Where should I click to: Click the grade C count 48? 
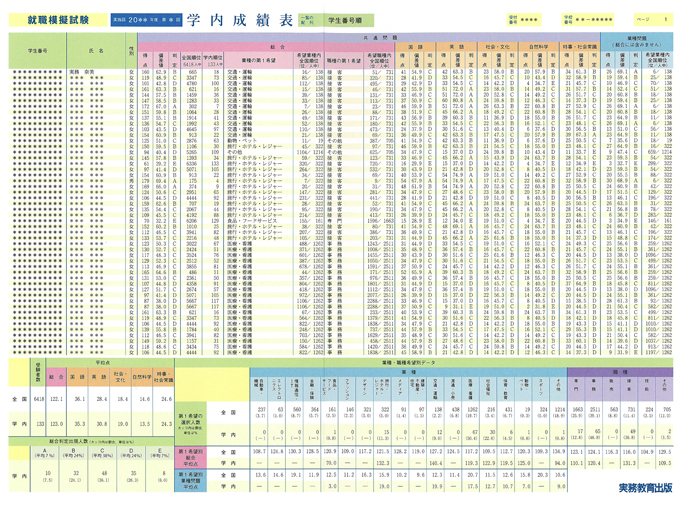coord(102,473)
